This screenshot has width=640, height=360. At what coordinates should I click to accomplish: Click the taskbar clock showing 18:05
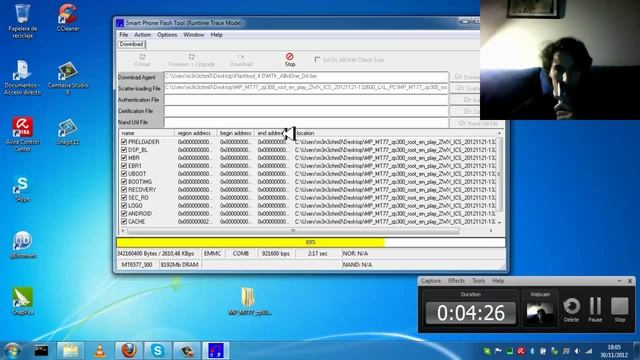click(x=613, y=351)
